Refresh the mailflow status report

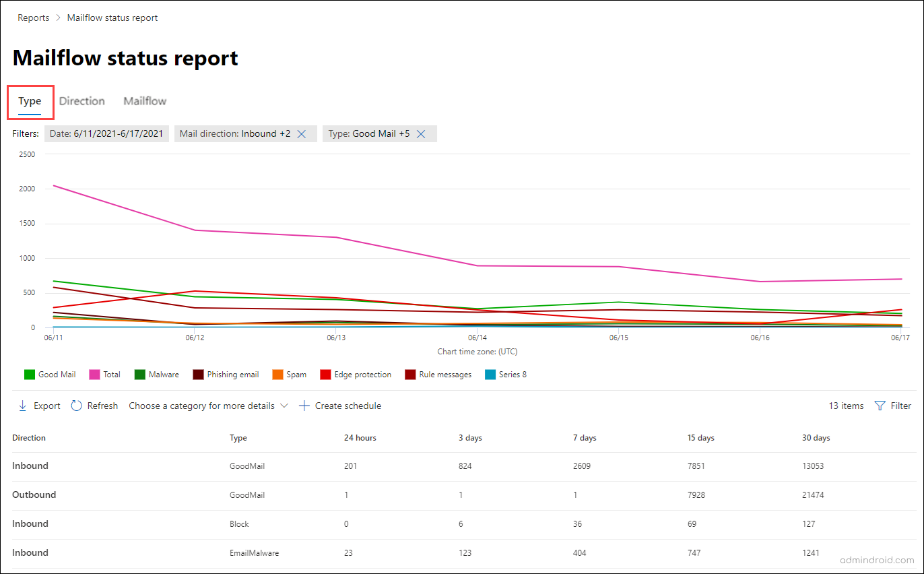(x=94, y=405)
